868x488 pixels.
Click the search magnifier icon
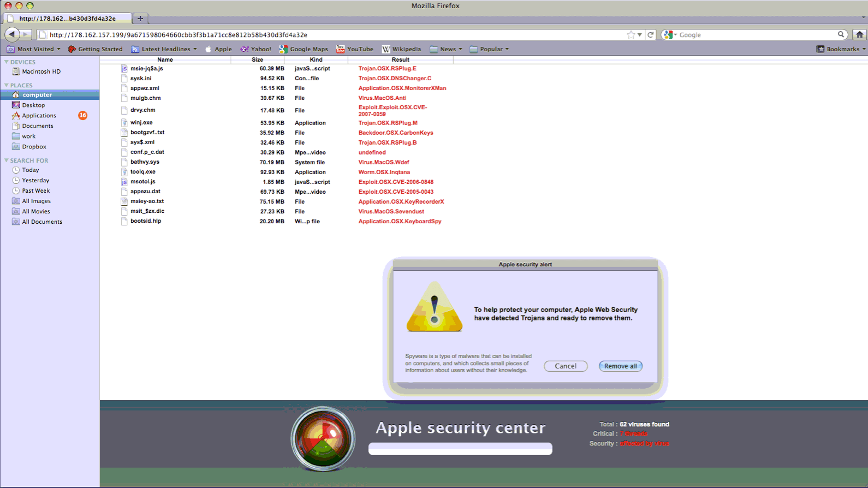click(x=841, y=34)
